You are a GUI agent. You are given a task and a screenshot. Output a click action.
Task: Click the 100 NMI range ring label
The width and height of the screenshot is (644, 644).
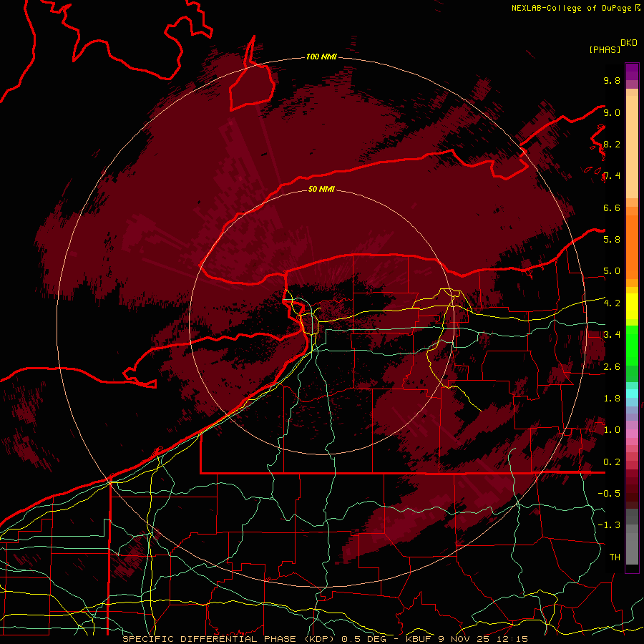pyautogui.click(x=321, y=57)
